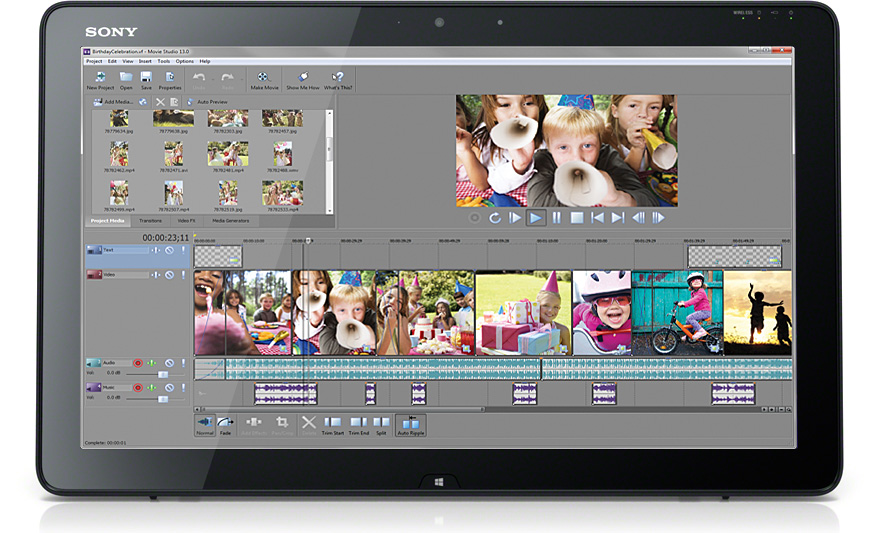Open track FX on the Music track
This screenshot has width=880, height=533.
pyautogui.click(x=152, y=388)
